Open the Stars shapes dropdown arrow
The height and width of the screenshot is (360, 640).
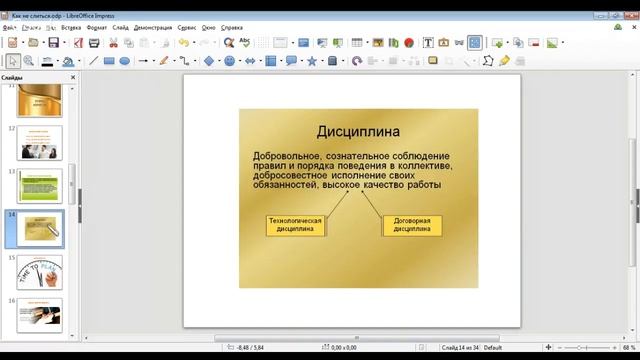pyautogui.click(x=322, y=61)
